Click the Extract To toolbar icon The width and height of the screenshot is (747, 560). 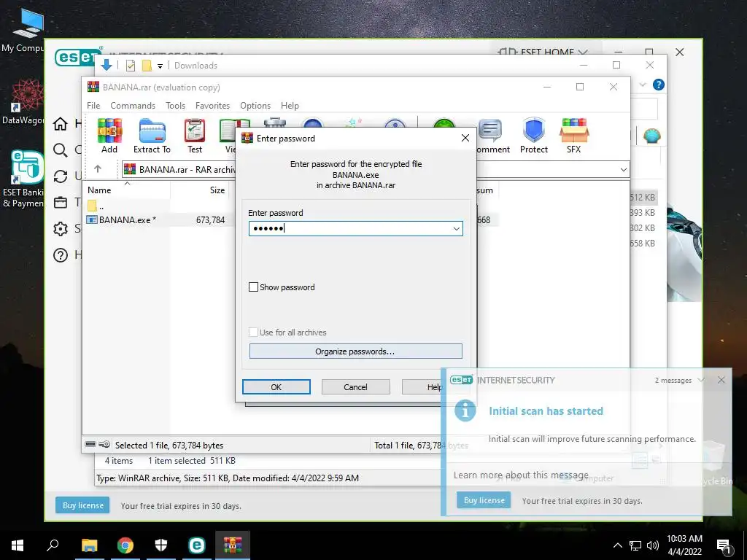[152, 136]
